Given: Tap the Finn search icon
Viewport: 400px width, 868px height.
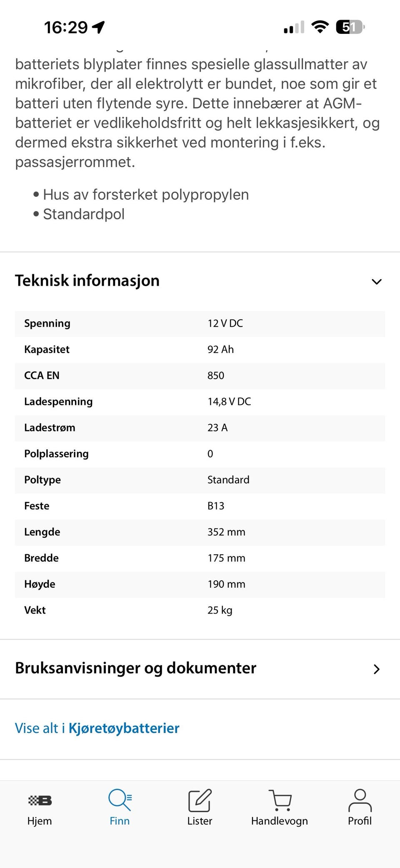Looking at the screenshot, I should pos(120,800).
